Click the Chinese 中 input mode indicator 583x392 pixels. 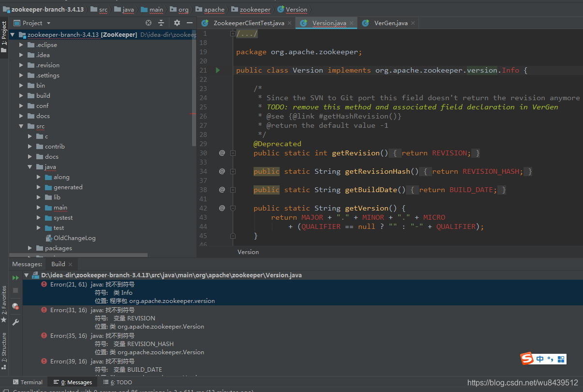pos(540,359)
